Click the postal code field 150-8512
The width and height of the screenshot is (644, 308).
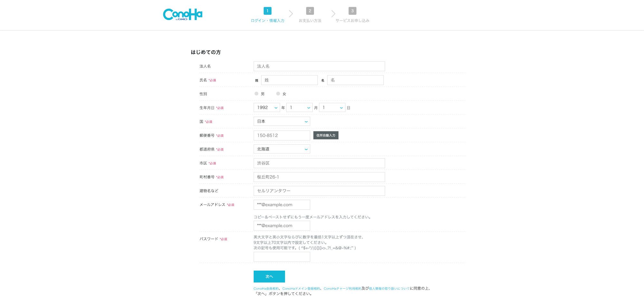pos(282,135)
